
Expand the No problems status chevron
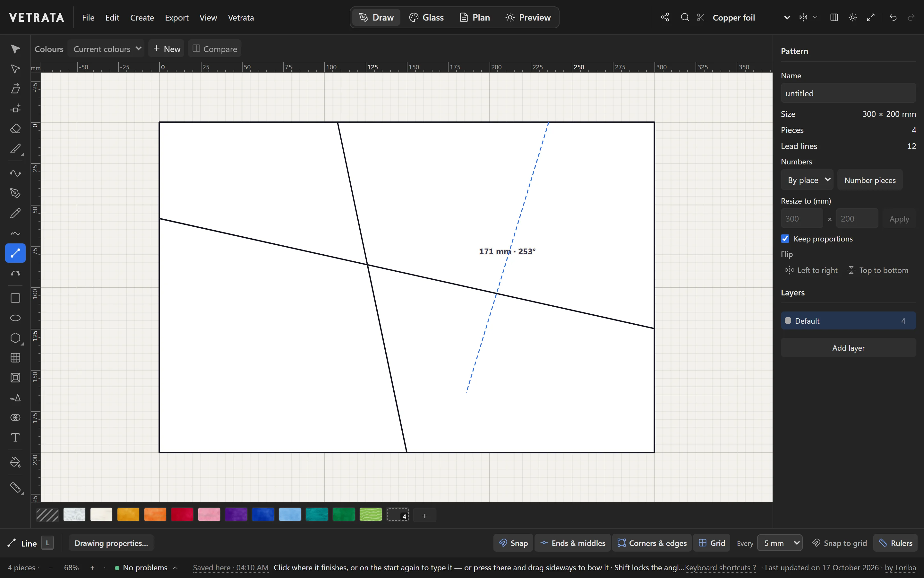click(175, 568)
